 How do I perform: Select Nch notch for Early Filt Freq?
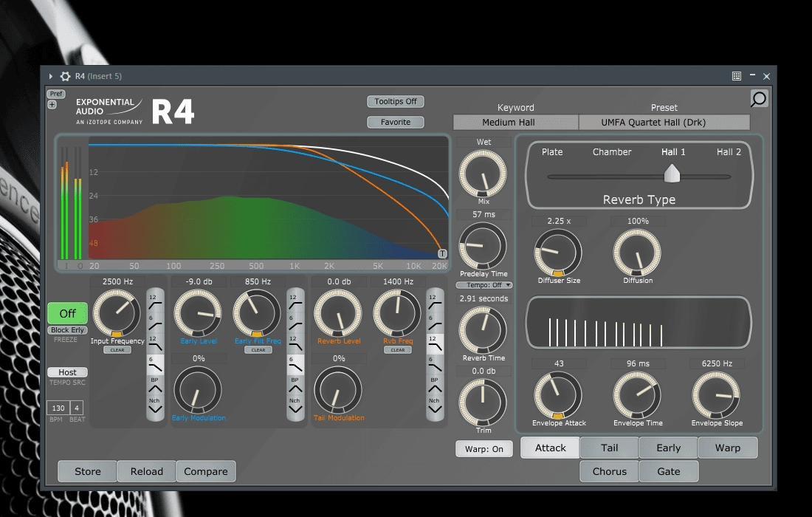pyautogui.click(x=295, y=405)
